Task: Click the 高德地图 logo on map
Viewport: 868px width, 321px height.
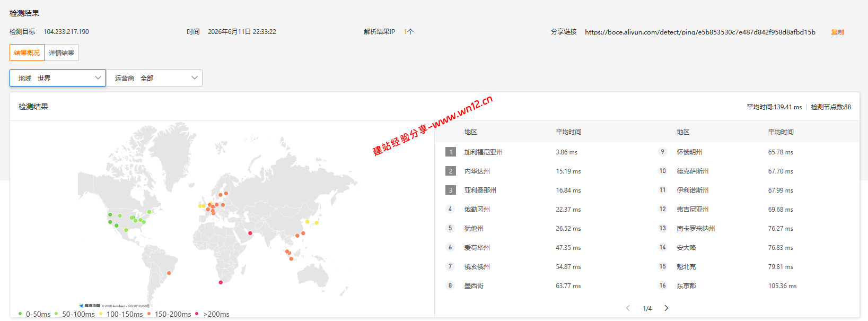Action: 90,306
